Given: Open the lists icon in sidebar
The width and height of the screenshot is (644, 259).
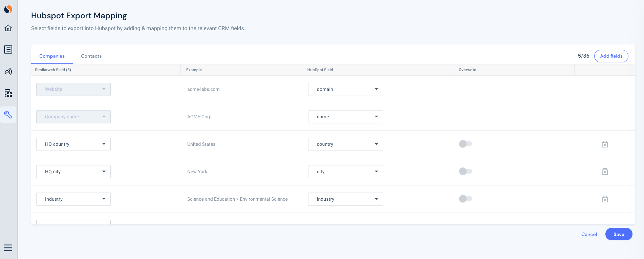Looking at the screenshot, I should pyautogui.click(x=8, y=49).
